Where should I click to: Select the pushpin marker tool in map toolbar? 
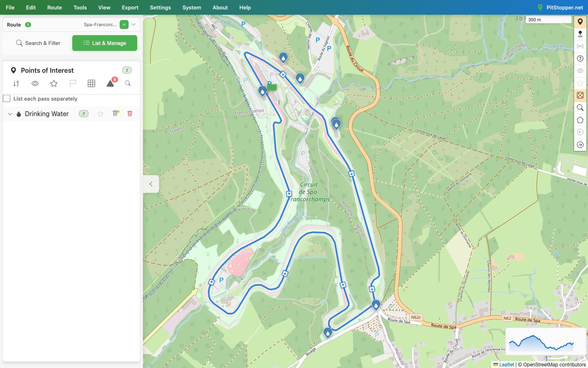pos(580,34)
